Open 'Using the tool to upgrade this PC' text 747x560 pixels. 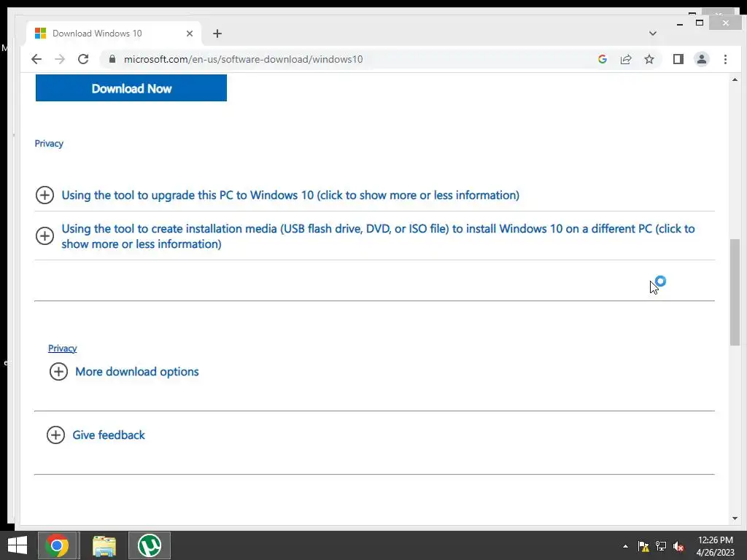(290, 195)
